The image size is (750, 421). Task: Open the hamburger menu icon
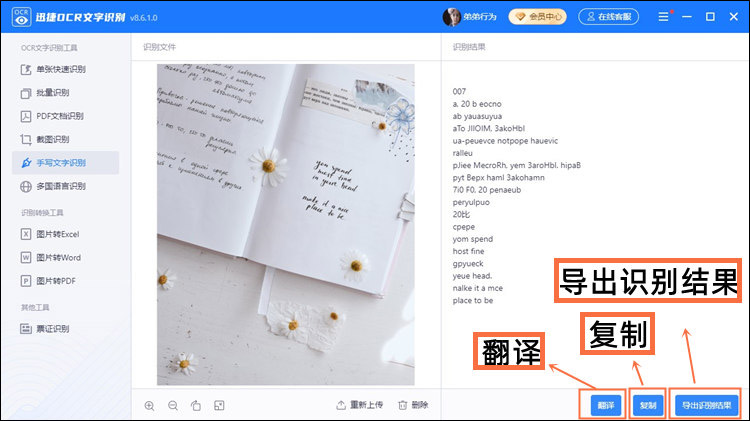pyautogui.click(x=663, y=17)
